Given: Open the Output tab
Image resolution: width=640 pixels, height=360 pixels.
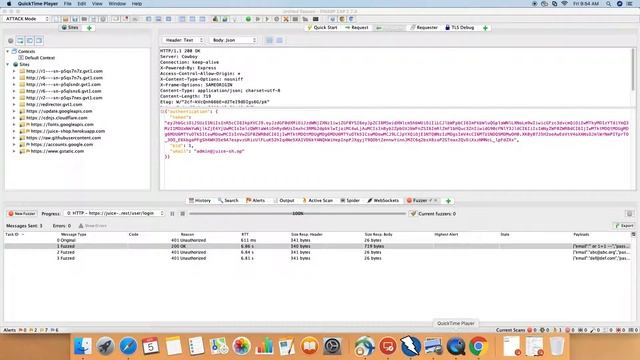Looking at the screenshot, I should 284,200.
